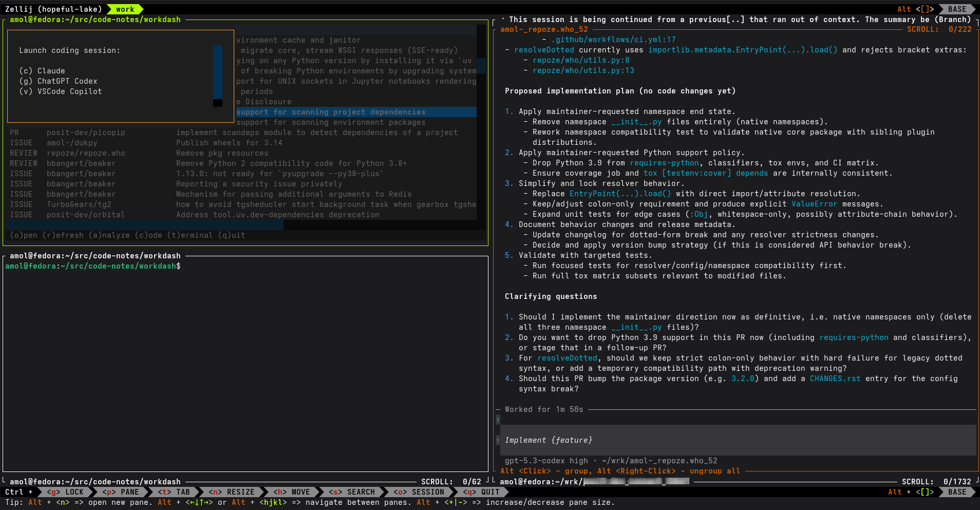Viewport: 980px width, 510px height.
Task: Click the SESSION mode item in status bar
Action: click(x=419, y=492)
